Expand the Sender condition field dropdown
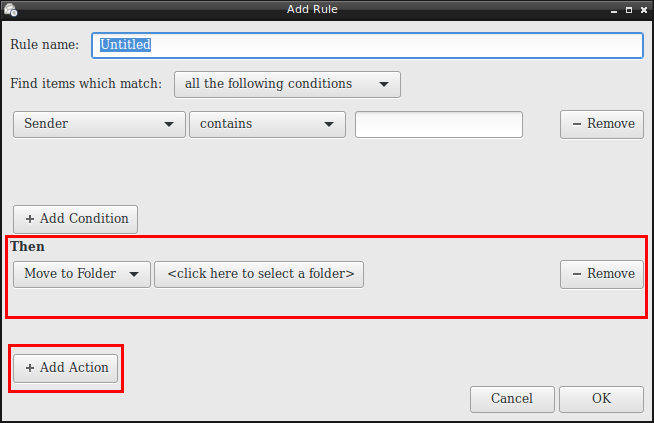 (98, 124)
